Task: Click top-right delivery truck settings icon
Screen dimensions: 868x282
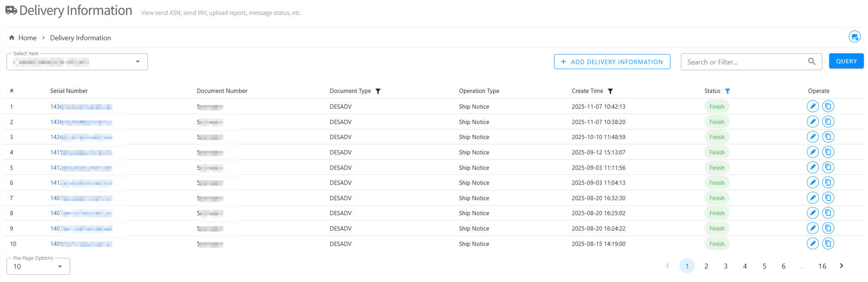Action: pos(854,37)
